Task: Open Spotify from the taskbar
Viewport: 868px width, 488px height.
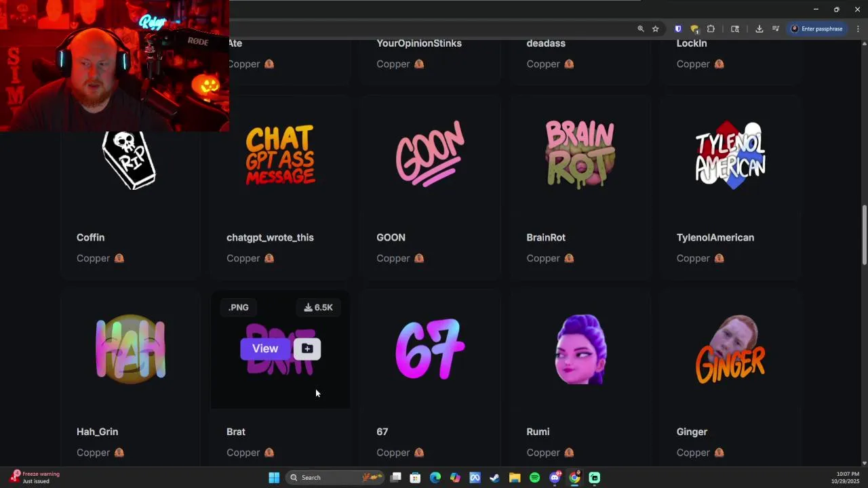Action: (x=534, y=478)
